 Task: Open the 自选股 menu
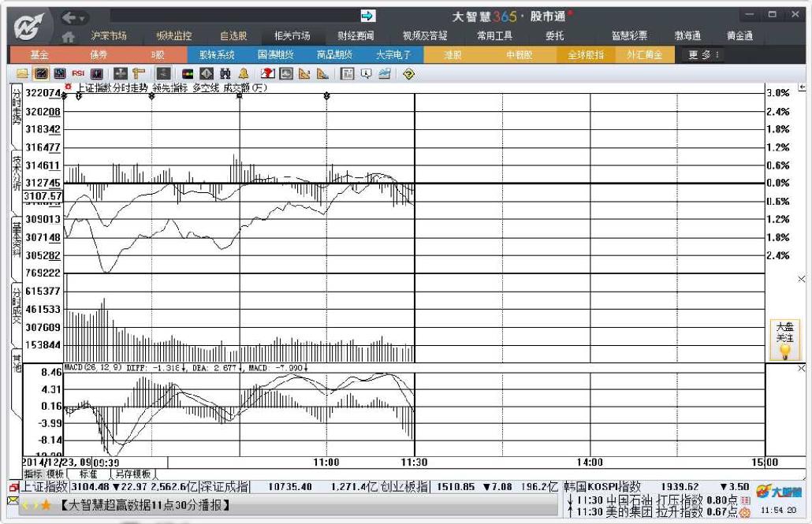[x=233, y=35]
